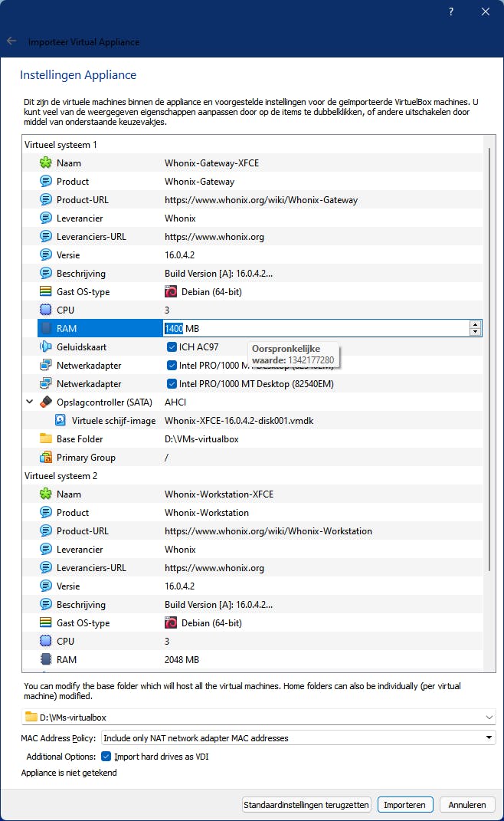Click the D:\VMs-virtualbox Base Folder value
This screenshot has height=821, width=504.
(x=201, y=438)
